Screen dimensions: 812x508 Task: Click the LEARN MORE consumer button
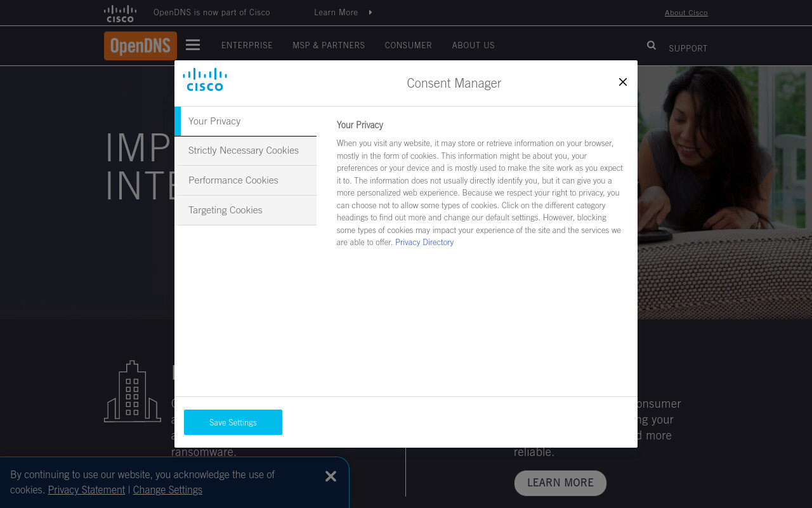click(x=560, y=483)
